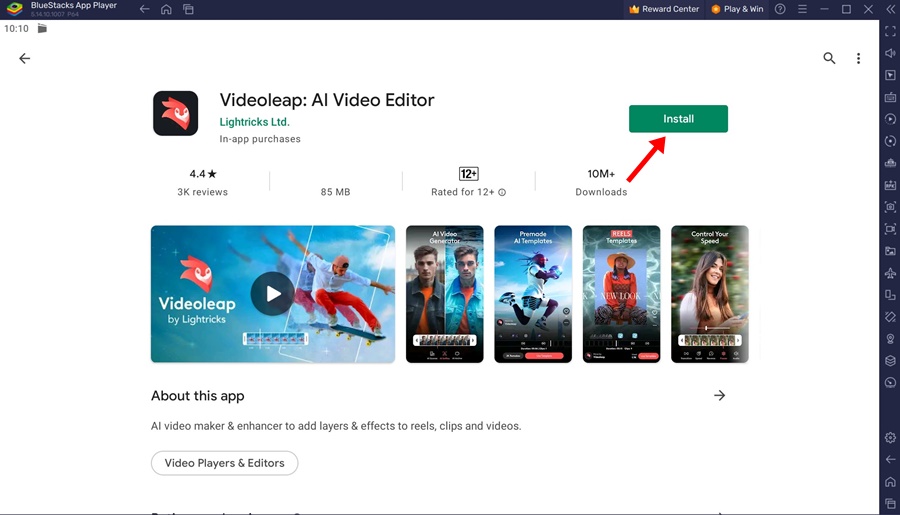900x515 pixels.
Task: Click the sidebar volume icon
Action: click(890, 53)
